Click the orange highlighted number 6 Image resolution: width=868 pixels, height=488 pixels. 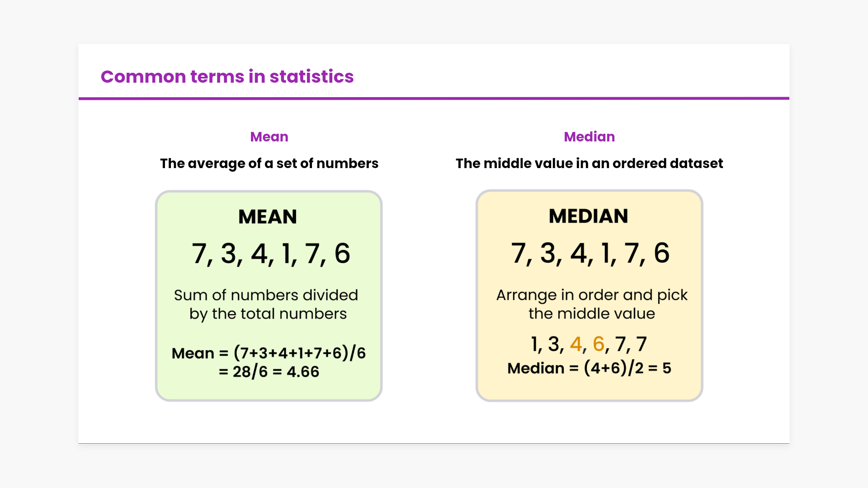(598, 344)
